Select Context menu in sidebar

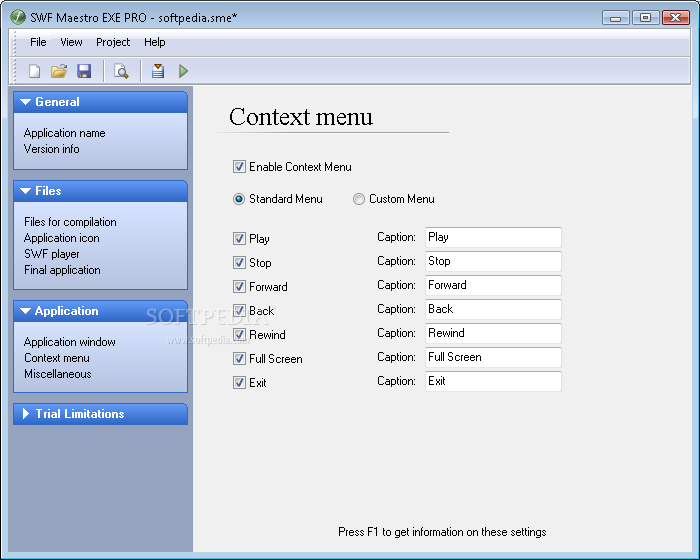pyautogui.click(x=57, y=358)
